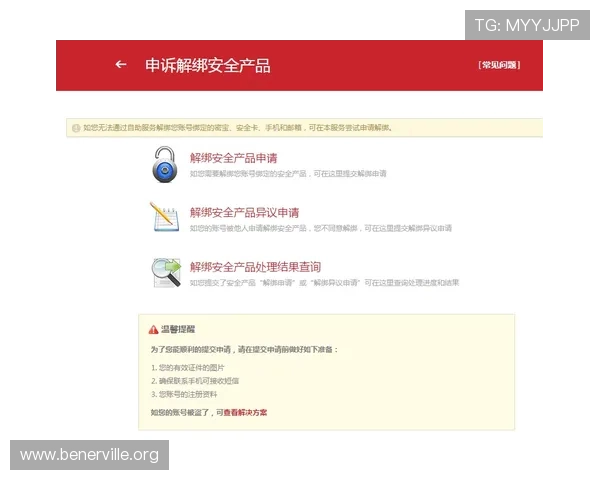The height and width of the screenshot is (480, 600).
Task: Click the description under 解绑安全产品申请
Action: point(288,174)
